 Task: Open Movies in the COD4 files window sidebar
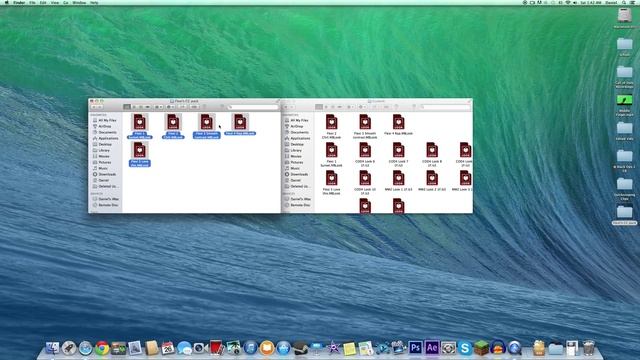coord(293,156)
